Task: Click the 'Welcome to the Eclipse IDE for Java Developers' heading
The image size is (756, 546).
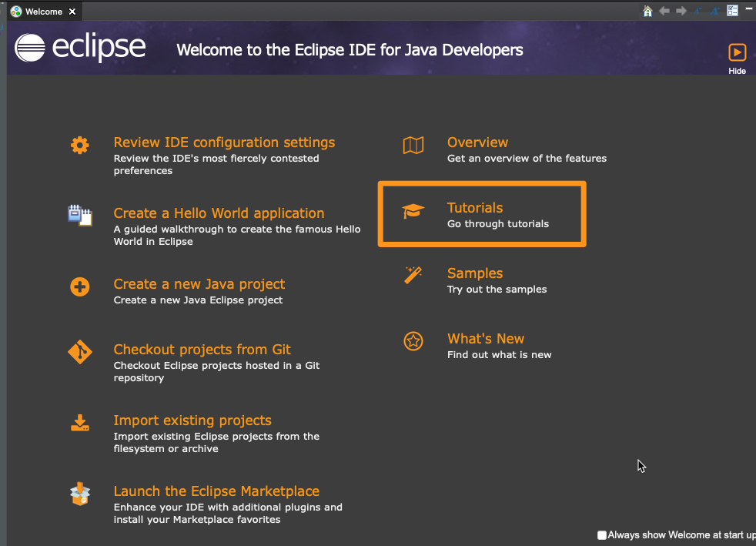Action: pyautogui.click(x=350, y=50)
